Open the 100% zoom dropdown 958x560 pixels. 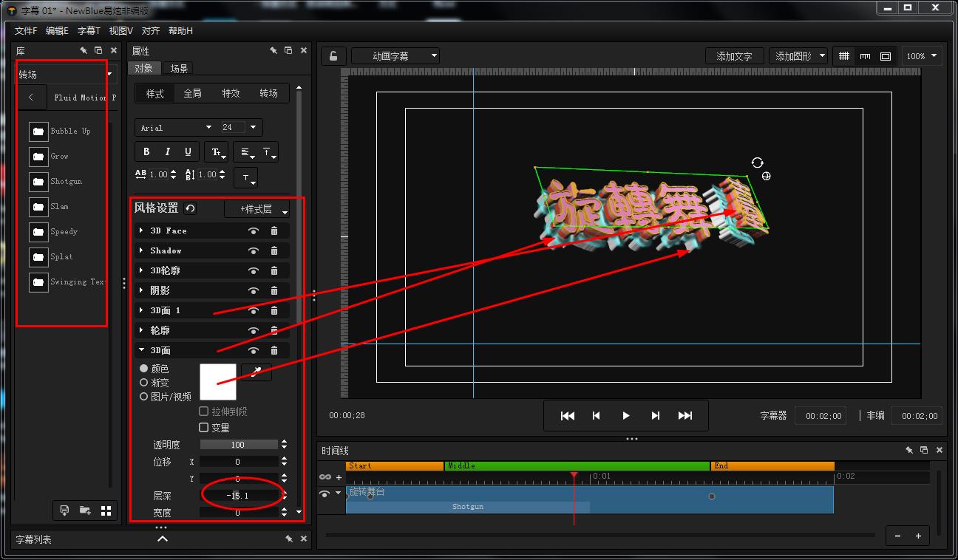[x=921, y=56]
